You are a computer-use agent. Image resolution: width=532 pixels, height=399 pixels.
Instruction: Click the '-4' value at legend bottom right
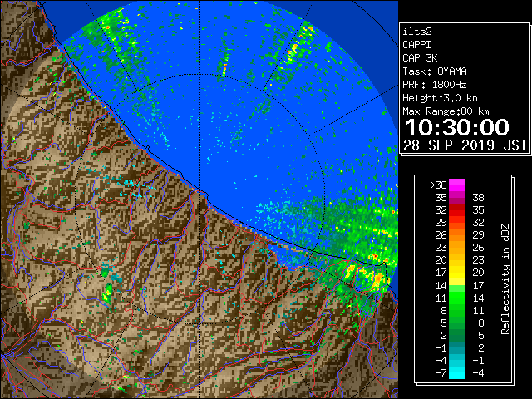(x=478, y=373)
